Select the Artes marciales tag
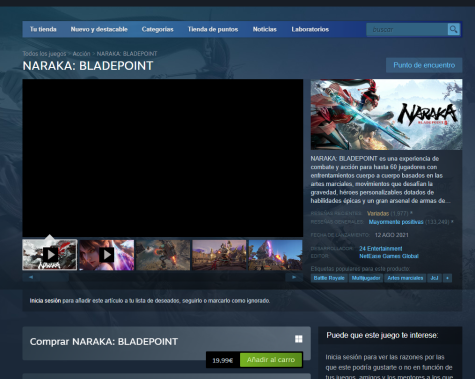 coord(405,278)
